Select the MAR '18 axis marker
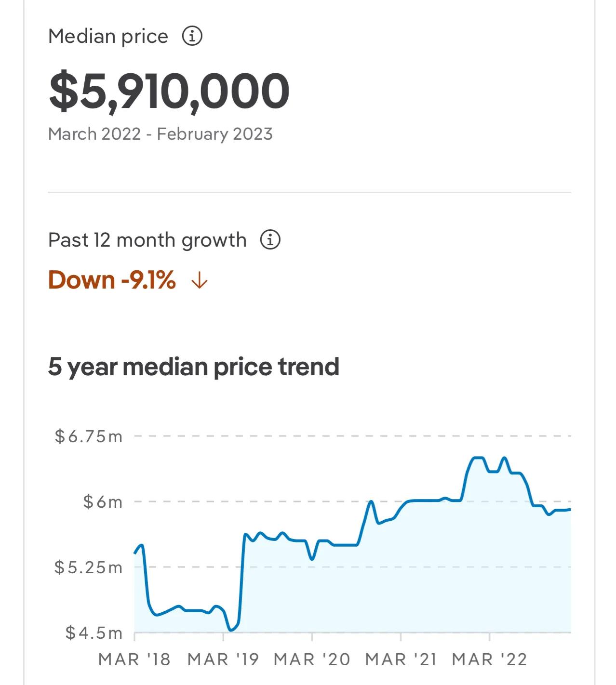 (x=134, y=659)
